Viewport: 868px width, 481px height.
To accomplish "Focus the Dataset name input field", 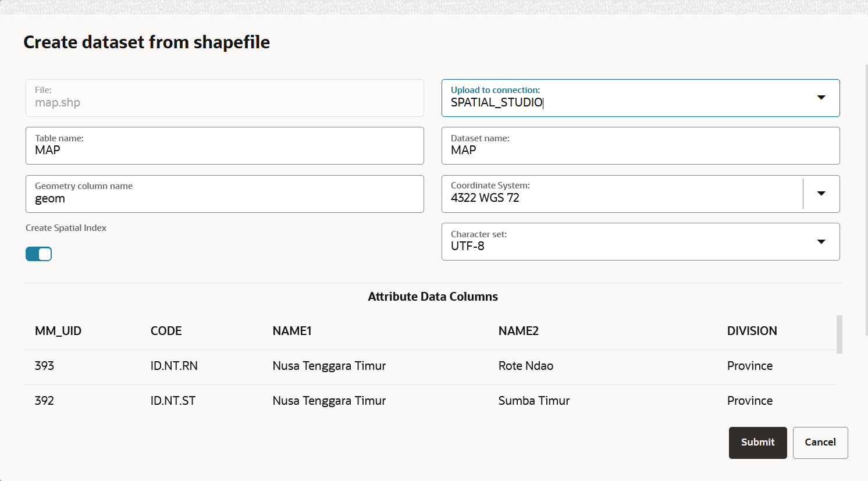I will pos(641,145).
